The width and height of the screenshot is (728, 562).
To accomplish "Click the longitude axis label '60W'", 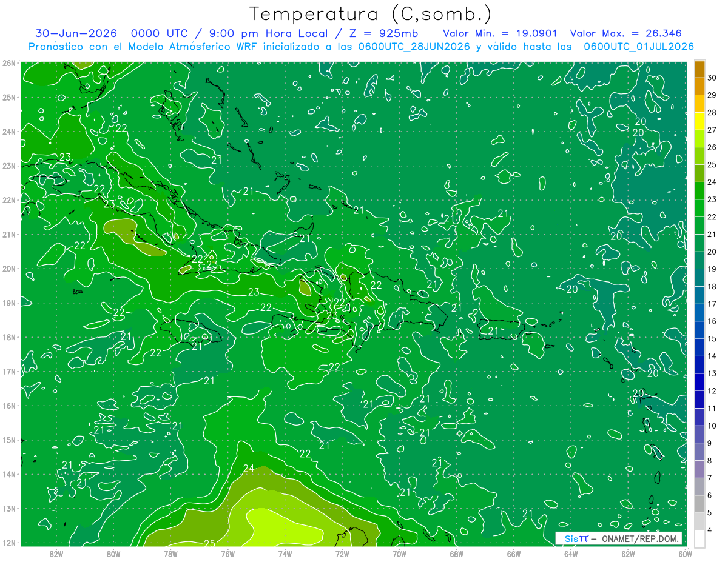I will 685,554.
